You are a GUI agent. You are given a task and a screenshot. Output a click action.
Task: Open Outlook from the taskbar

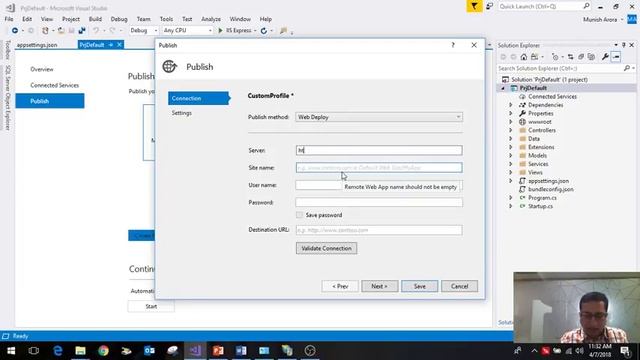click(149, 351)
